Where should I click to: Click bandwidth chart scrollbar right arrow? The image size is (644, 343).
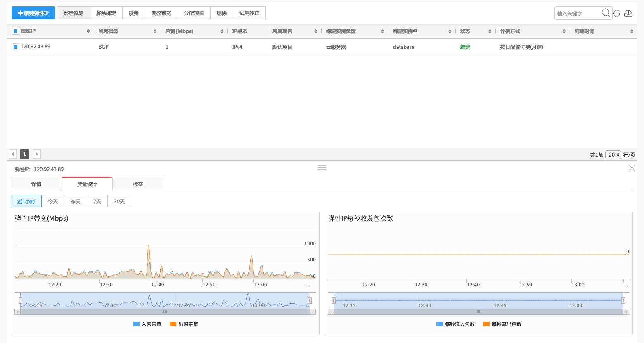tap(313, 312)
